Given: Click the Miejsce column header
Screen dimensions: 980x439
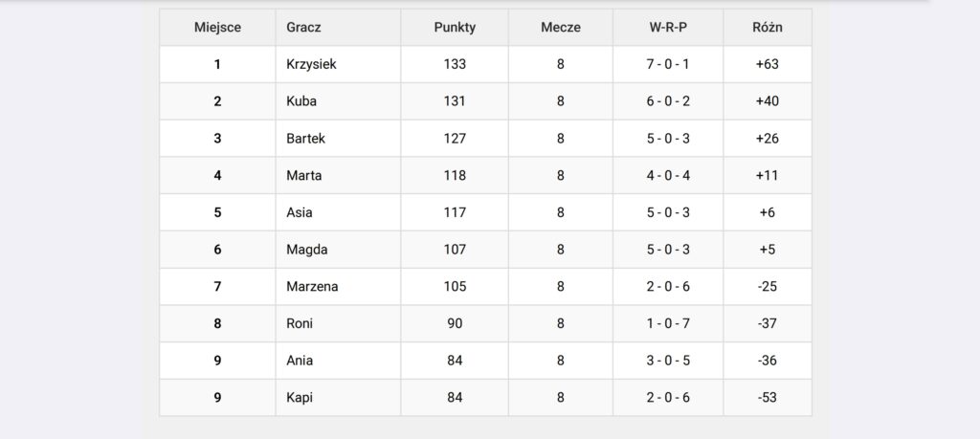Looking at the screenshot, I should [217, 28].
